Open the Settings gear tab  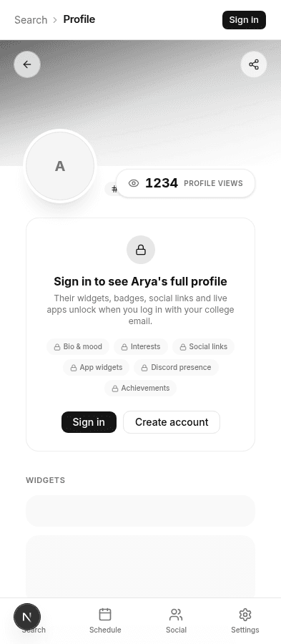pos(245,621)
